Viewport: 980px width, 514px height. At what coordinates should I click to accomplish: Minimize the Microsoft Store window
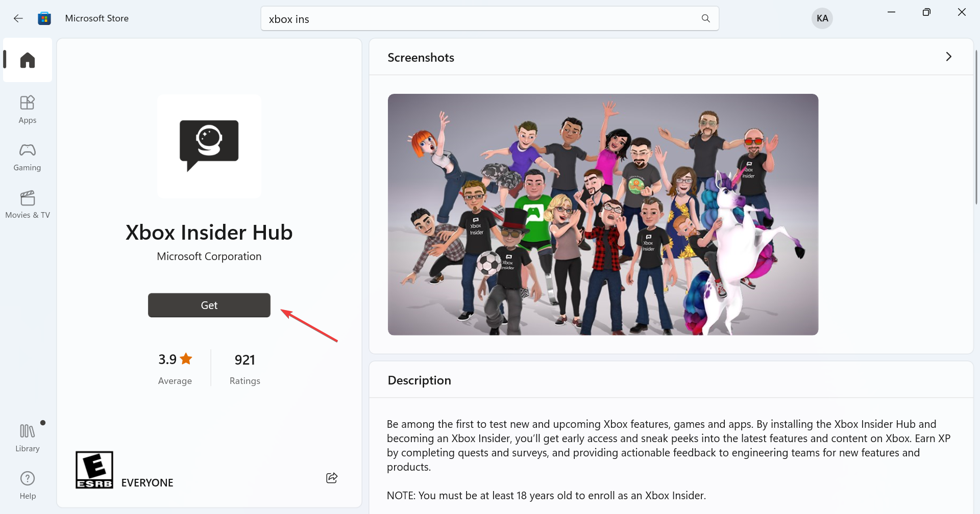(891, 12)
